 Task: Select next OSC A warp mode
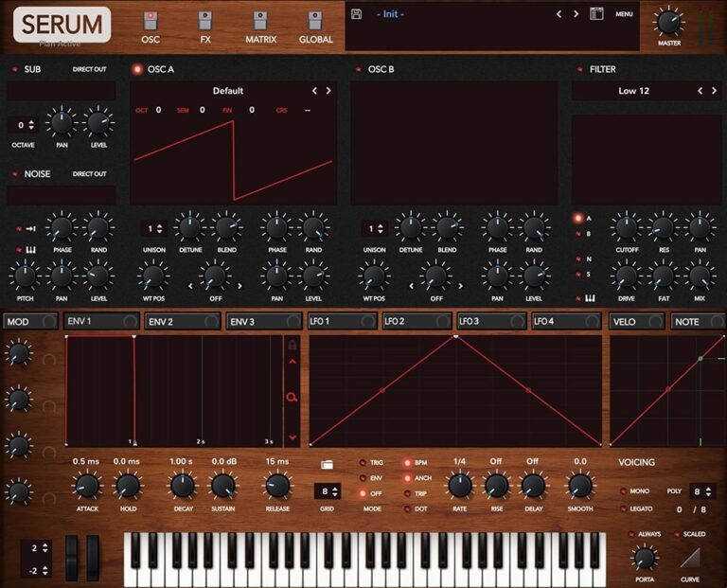239,286
